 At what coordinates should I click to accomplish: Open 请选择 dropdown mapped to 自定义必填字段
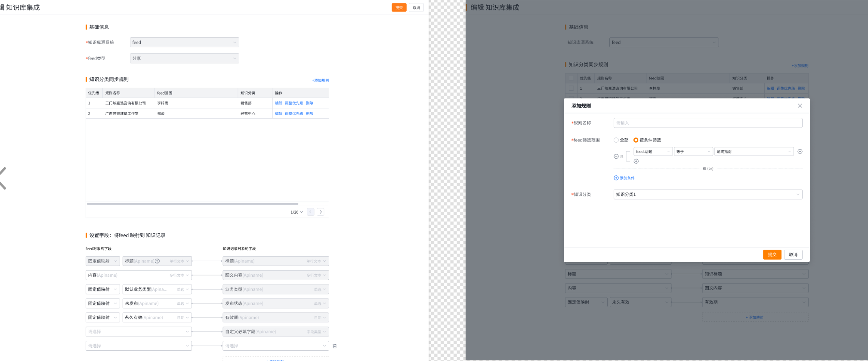coord(139,332)
